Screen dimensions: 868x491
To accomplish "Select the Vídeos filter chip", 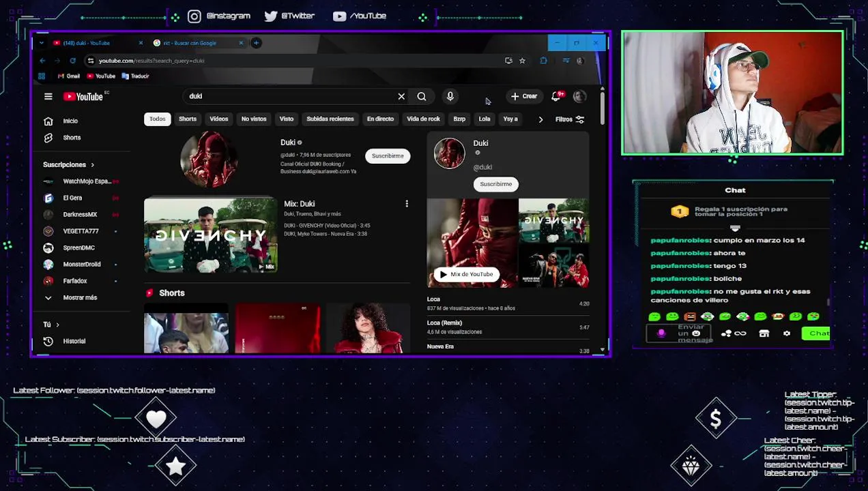I will [x=219, y=119].
